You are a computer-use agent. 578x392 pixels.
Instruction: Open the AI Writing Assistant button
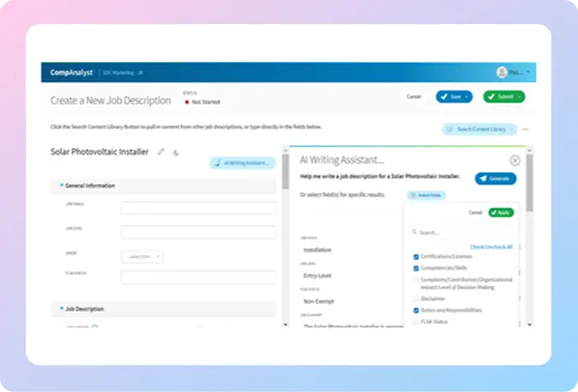click(x=243, y=162)
